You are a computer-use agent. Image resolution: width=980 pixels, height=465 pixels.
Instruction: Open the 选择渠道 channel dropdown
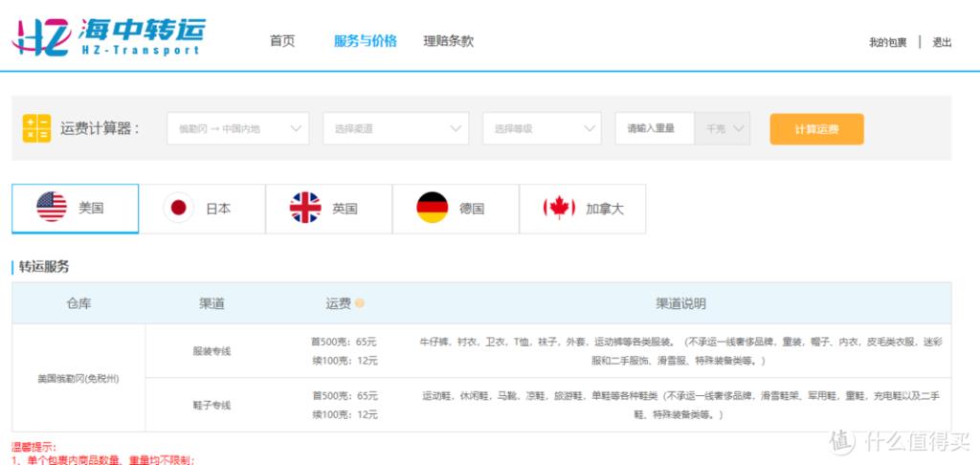click(395, 129)
